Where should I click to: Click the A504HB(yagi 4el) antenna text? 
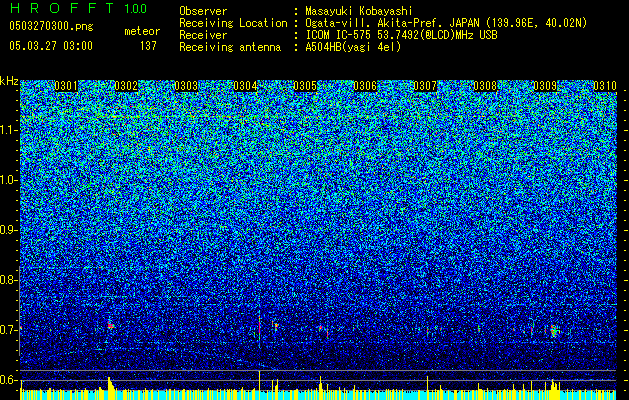pos(353,47)
